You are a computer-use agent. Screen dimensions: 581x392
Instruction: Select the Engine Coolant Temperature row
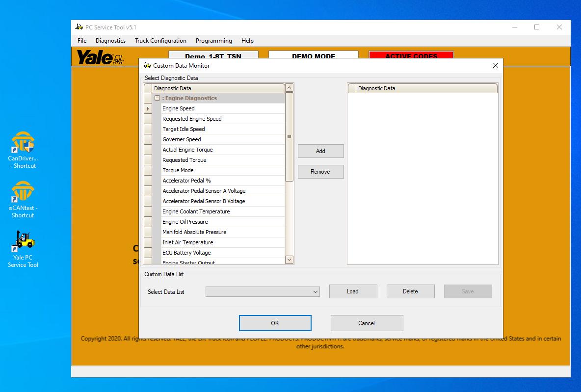coord(196,211)
